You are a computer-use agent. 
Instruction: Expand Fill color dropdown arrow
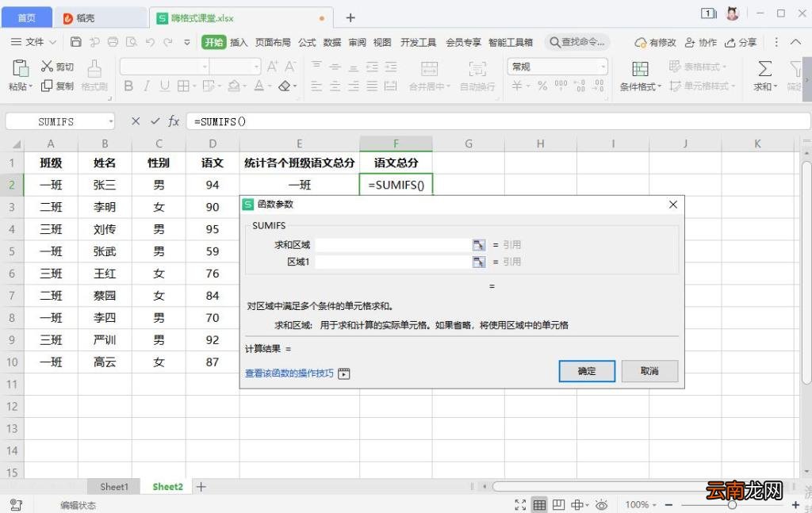point(244,86)
